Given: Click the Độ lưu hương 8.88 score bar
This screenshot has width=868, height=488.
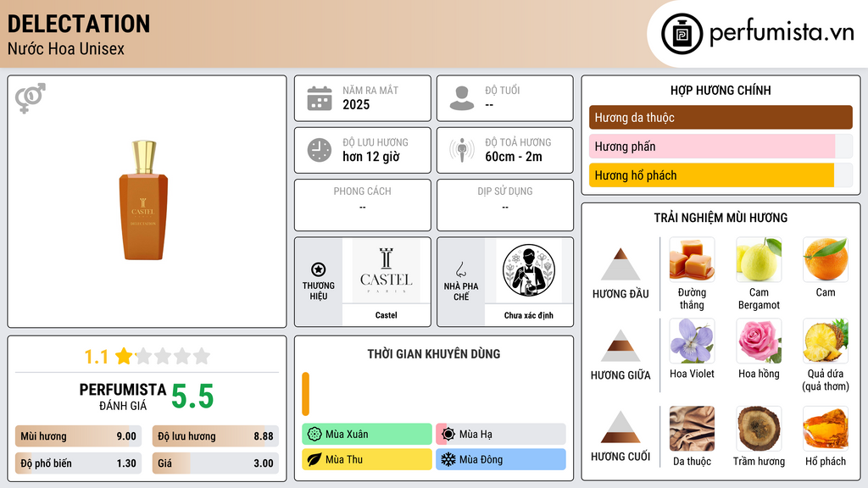Looking at the screenshot, I should pos(215,436).
